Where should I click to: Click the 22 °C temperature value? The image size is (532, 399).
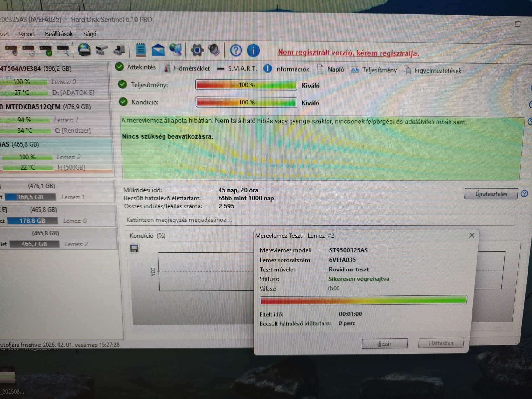click(28, 167)
